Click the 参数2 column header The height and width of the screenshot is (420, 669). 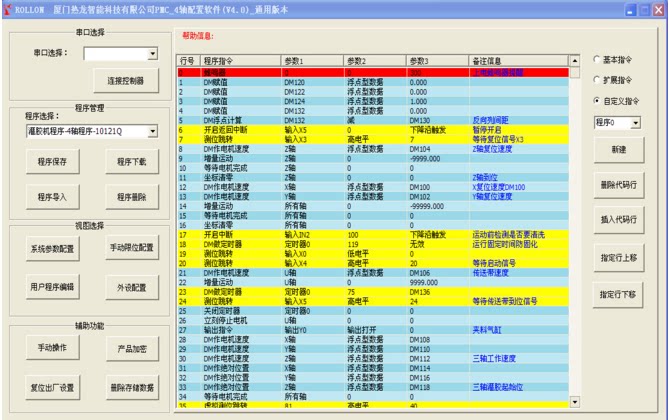click(375, 61)
